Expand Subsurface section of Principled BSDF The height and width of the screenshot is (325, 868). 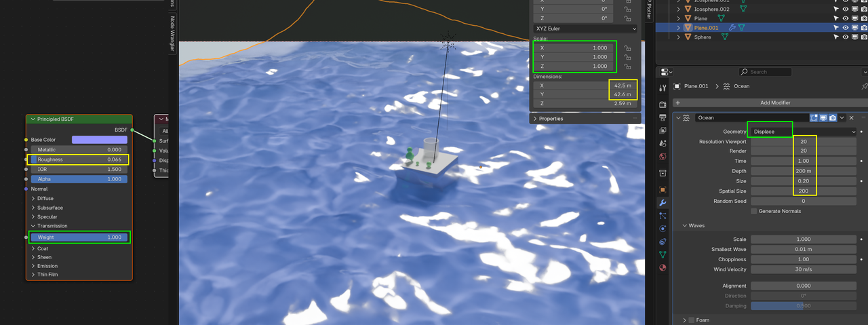pyautogui.click(x=34, y=208)
